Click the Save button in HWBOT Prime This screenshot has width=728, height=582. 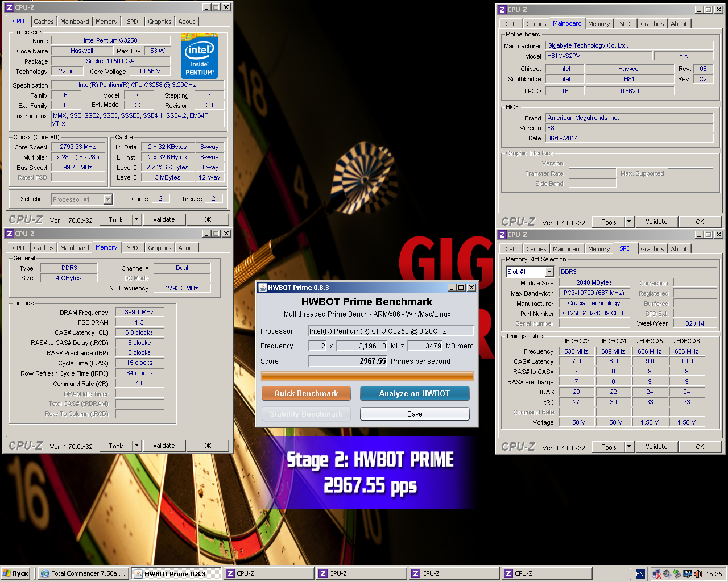415,414
